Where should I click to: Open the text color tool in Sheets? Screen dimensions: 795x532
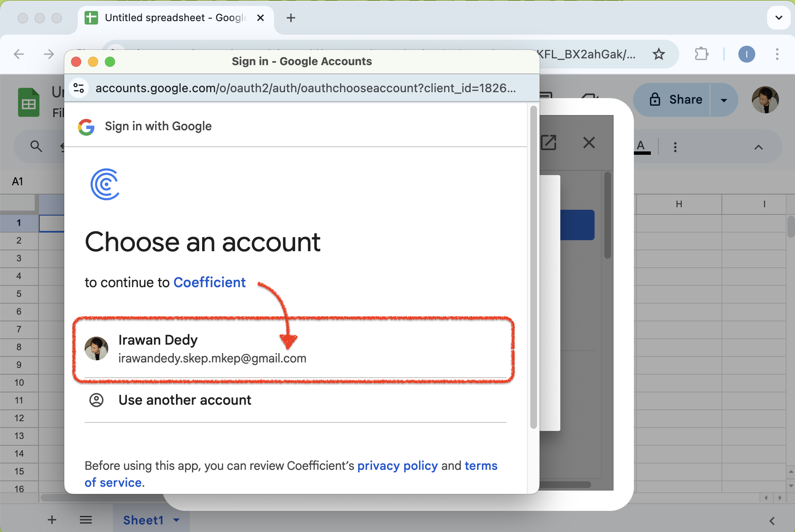pos(641,147)
